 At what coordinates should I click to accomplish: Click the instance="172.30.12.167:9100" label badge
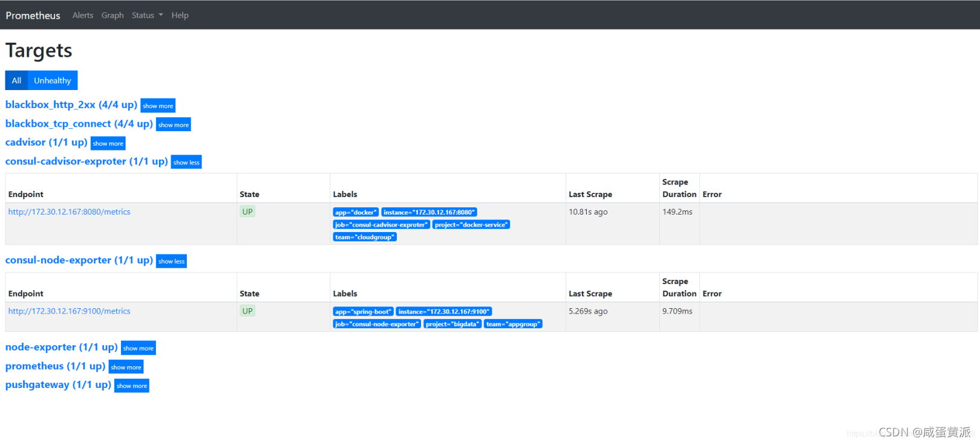tap(443, 312)
